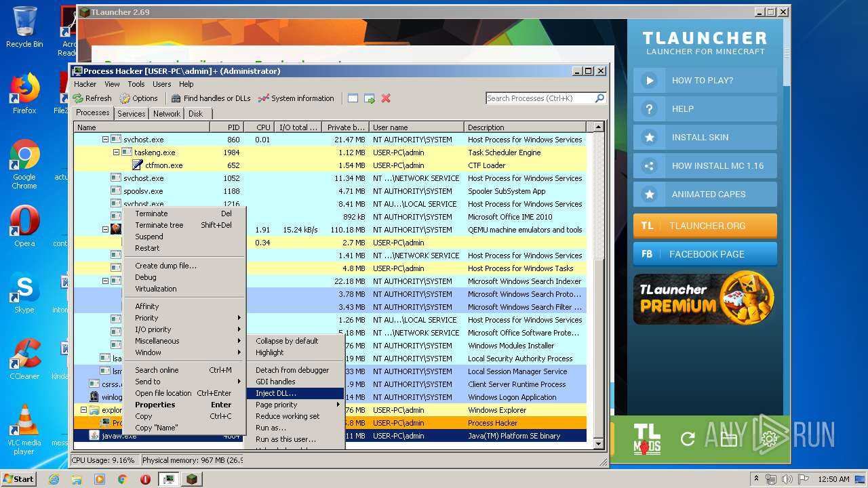Sort by the CPU column header

pos(258,127)
